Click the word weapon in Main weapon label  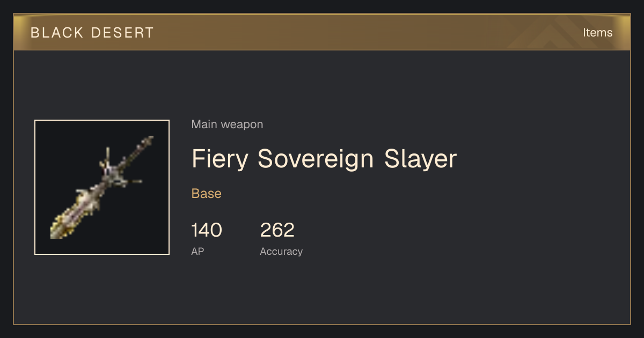(242, 124)
